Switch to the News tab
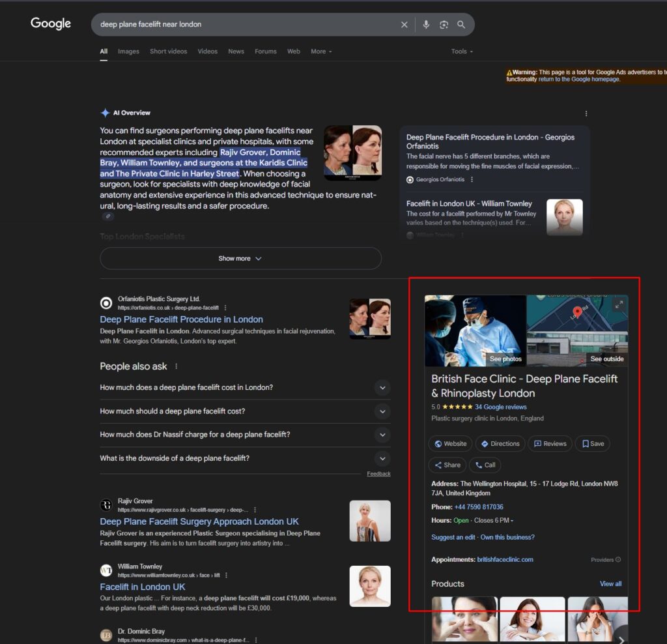The height and width of the screenshot is (644, 667). [236, 51]
